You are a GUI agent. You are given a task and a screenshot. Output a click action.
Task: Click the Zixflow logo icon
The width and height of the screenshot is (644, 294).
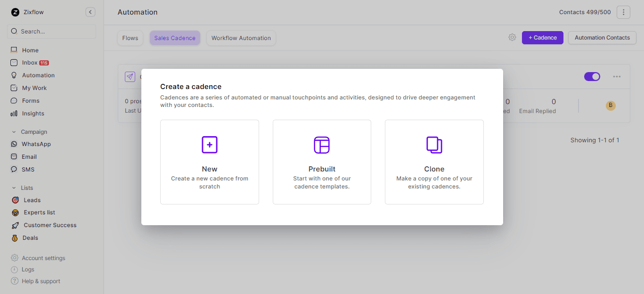15,12
